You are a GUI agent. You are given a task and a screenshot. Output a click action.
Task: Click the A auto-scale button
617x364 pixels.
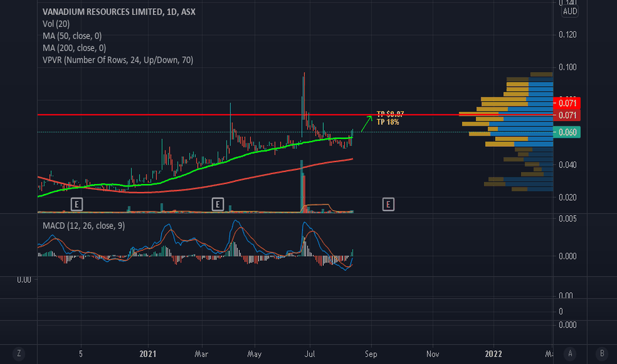(570, 353)
